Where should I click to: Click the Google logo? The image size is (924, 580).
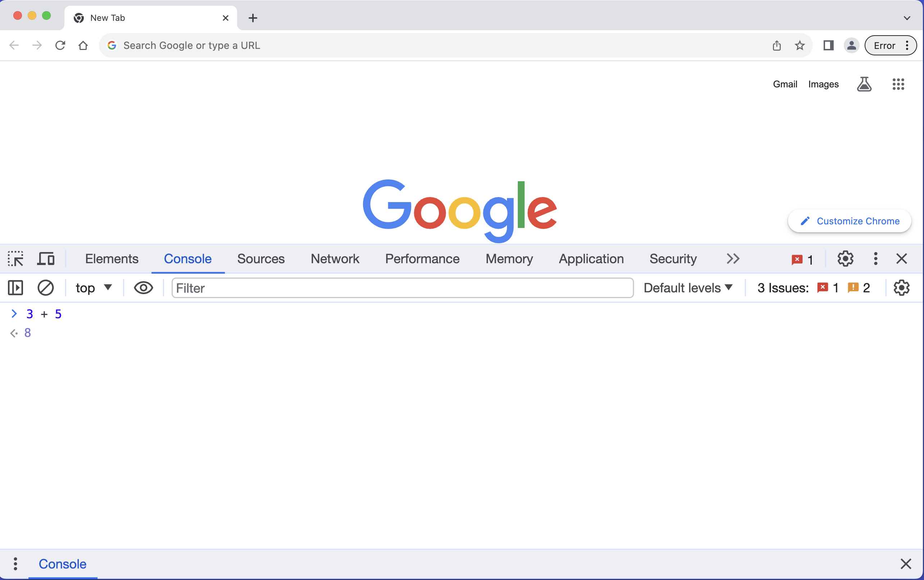click(x=460, y=210)
